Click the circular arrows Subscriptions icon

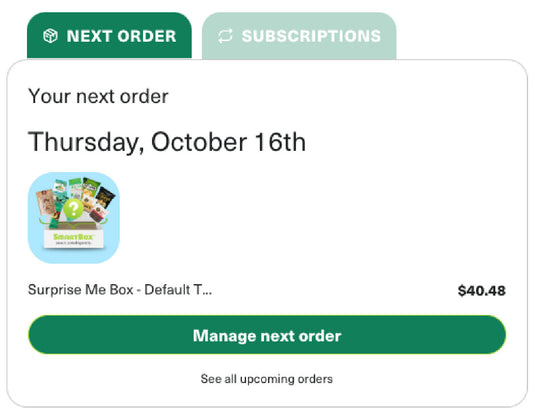click(225, 36)
